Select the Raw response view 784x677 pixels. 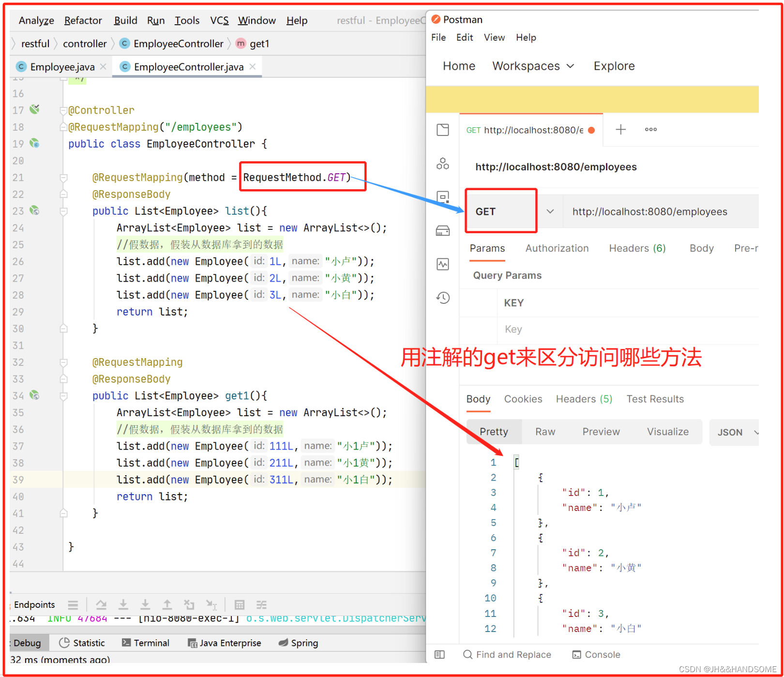[x=545, y=432]
